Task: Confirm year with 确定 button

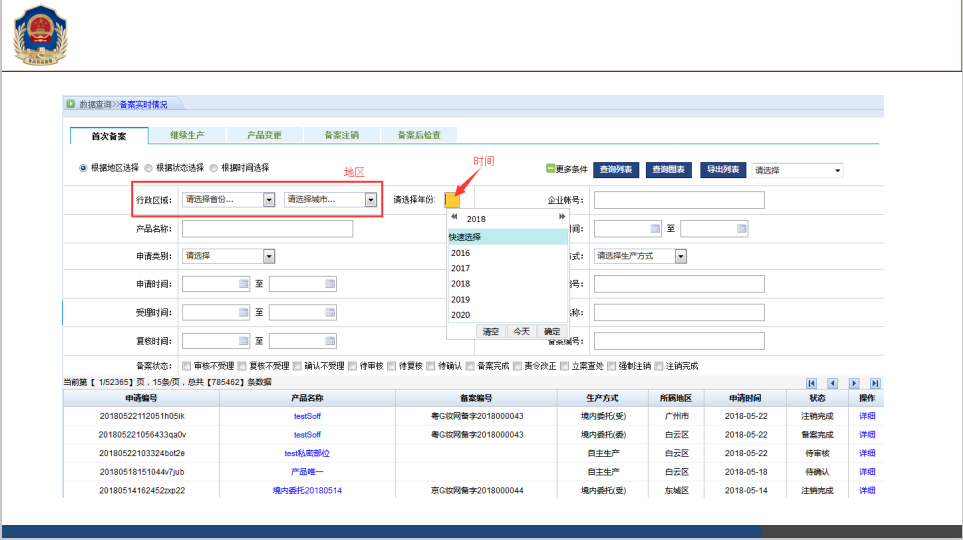Action: click(x=552, y=331)
